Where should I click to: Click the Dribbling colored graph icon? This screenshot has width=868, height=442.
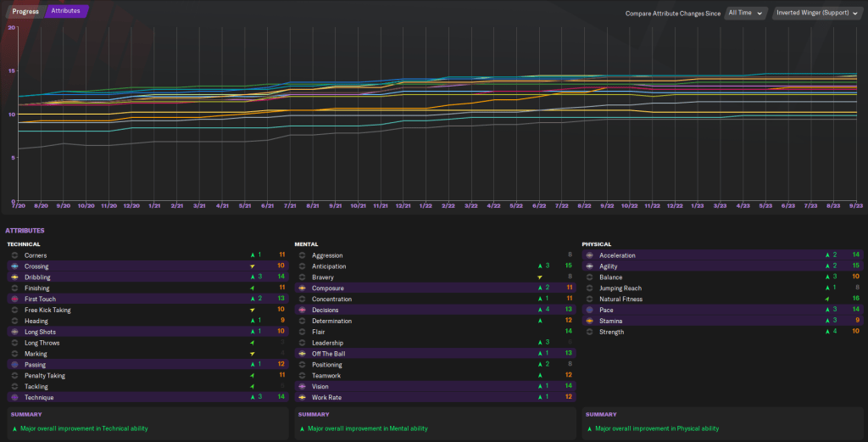[x=14, y=277]
